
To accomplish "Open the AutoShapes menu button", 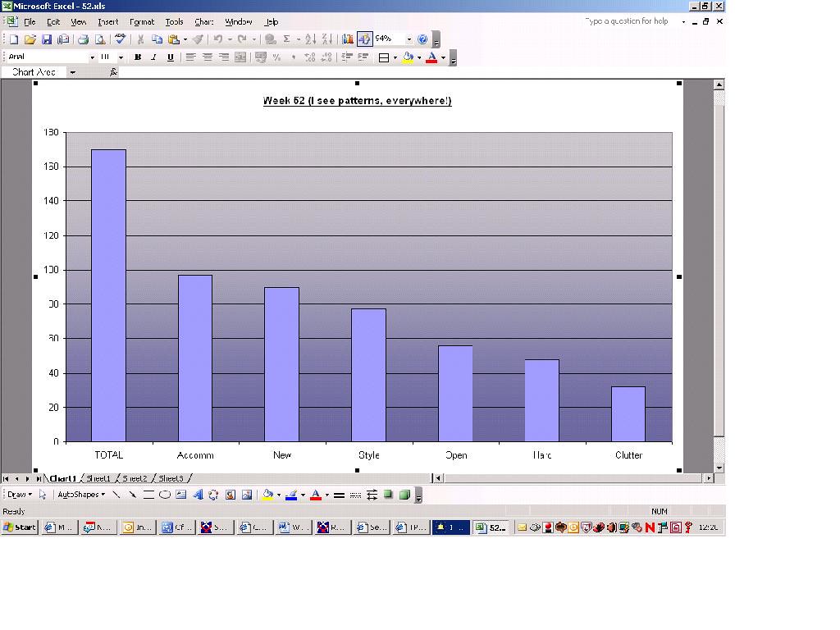I will coord(80,495).
